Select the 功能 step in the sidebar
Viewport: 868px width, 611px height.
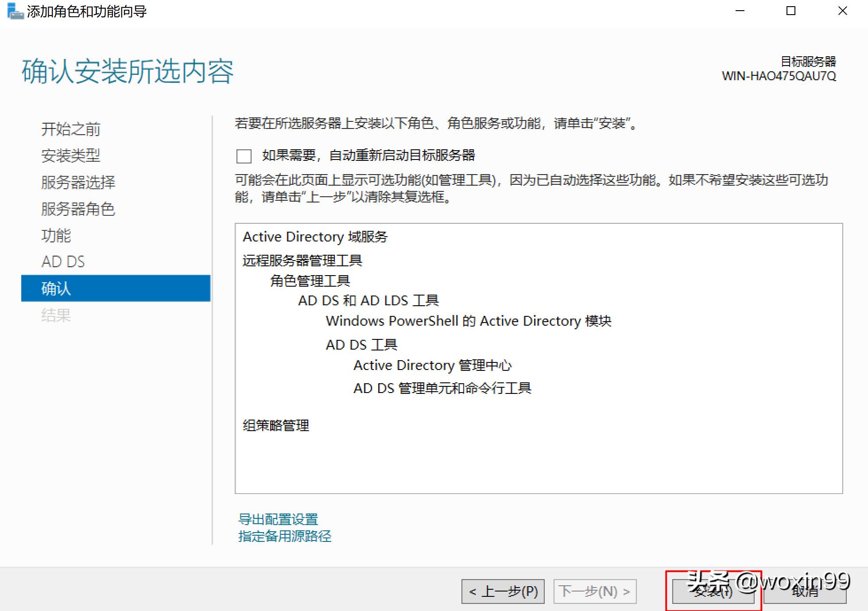pos(56,236)
